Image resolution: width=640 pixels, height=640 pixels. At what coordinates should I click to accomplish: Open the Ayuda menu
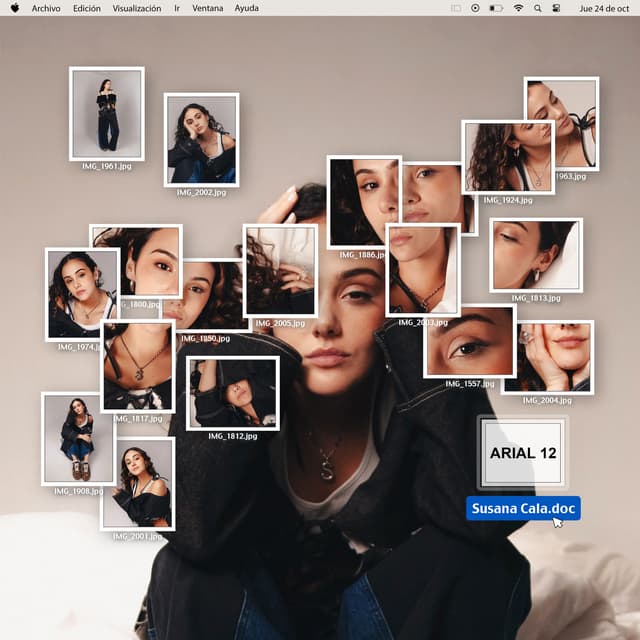click(x=246, y=8)
